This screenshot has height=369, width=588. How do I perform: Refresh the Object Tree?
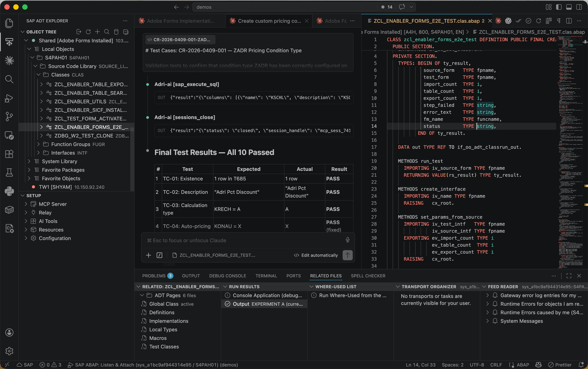pyautogui.click(x=88, y=32)
